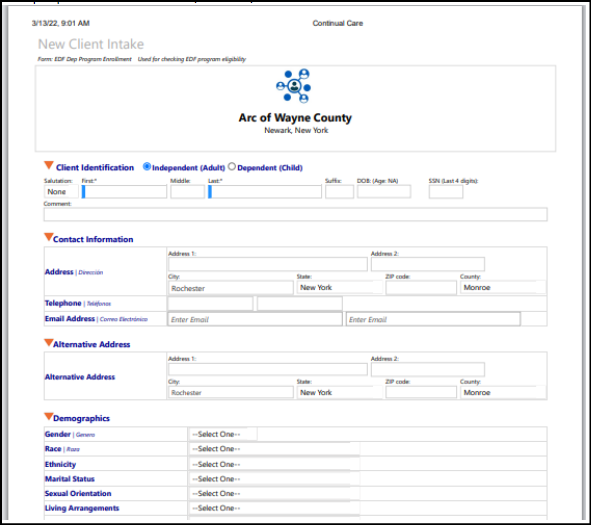This screenshot has width=591, height=525.
Task: Collapse the Demographics section triangle
Action: point(49,416)
